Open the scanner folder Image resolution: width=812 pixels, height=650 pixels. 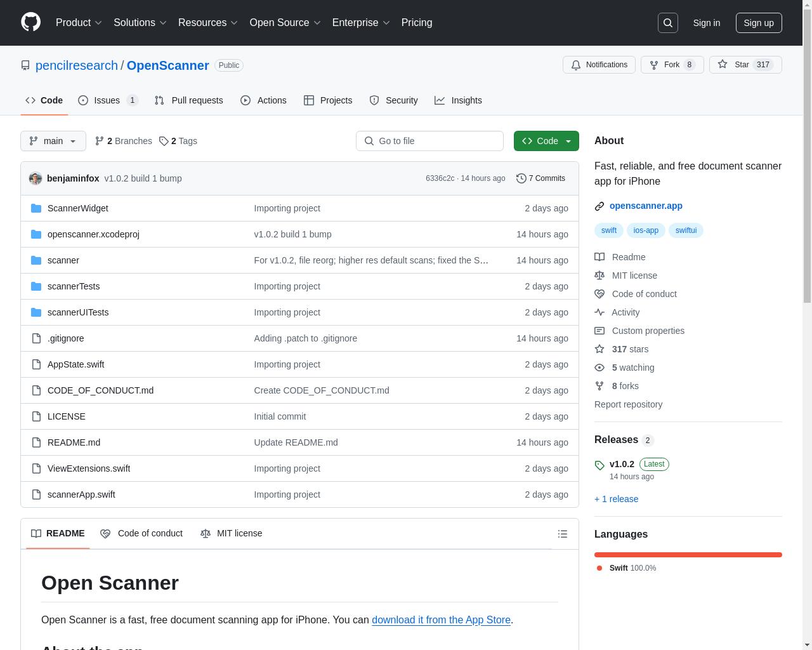point(63,260)
